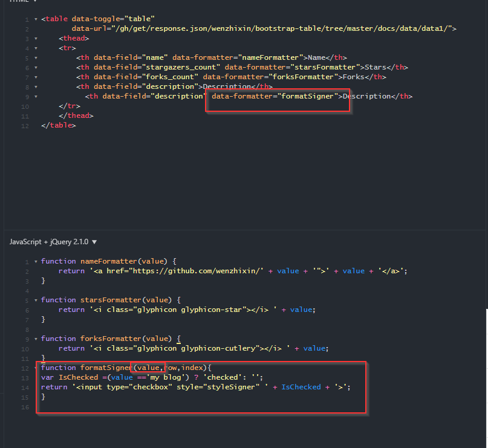Collapse the starsFormatter function fold arrow
Viewport: 488px width, 448px height.
(x=36, y=299)
